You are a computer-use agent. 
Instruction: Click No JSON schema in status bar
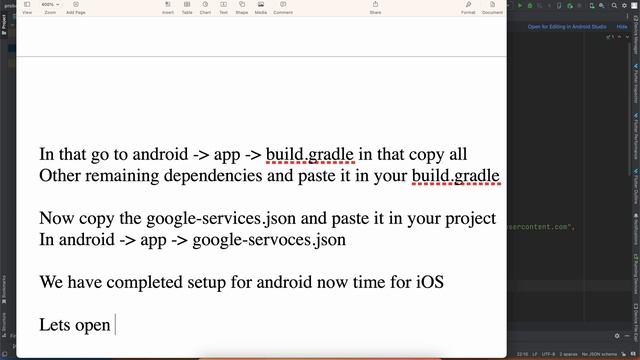[x=599, y=354]
